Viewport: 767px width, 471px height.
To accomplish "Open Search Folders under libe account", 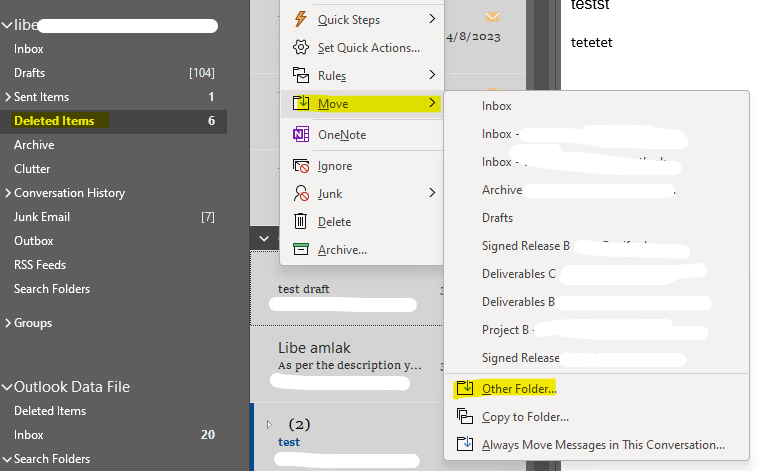I will [x=113, y=289].
